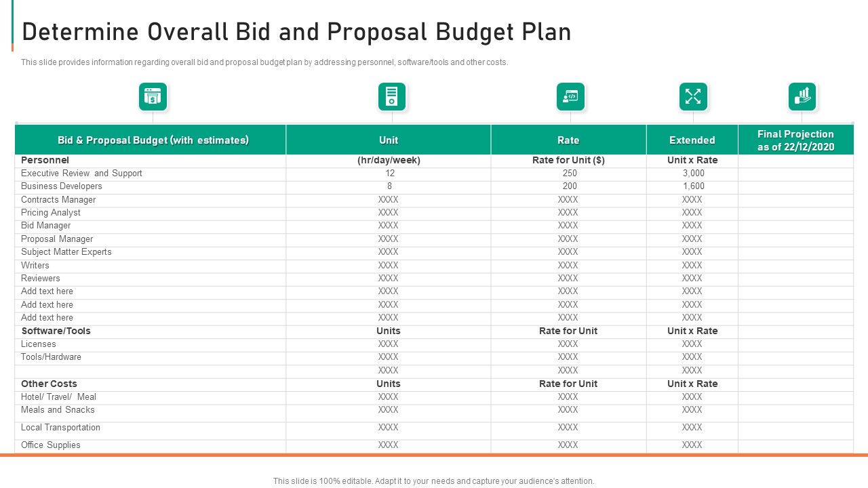Click the document unit icon above Unit column
Image resolution: width=868 pixels, height=488 pixels.
(x=392, y=97)
